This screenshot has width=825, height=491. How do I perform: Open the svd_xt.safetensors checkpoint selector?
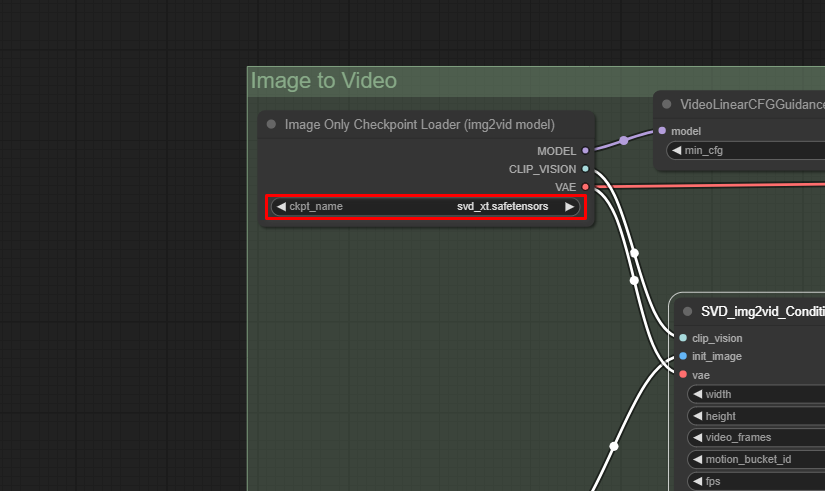point(426,207)
